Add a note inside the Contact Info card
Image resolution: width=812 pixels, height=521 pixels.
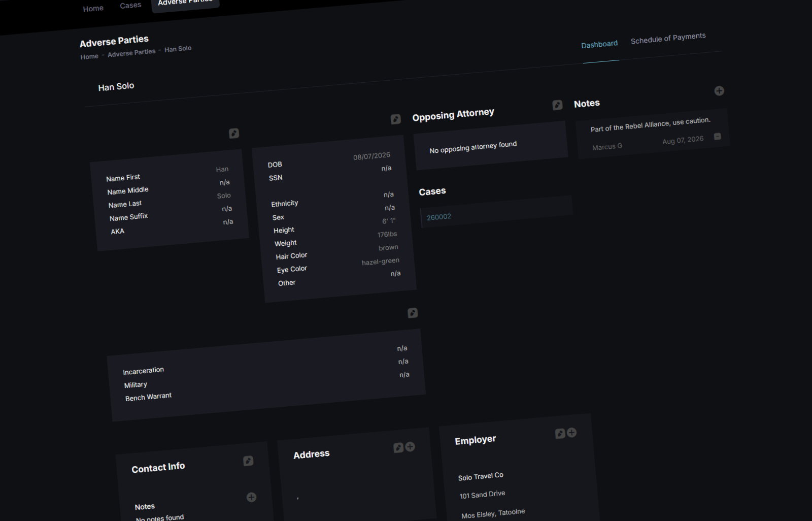[251, 497]
